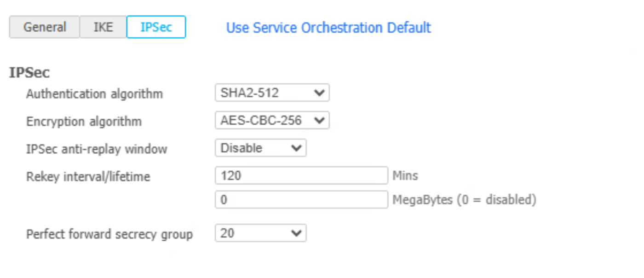644x278 pixels.
Task: Open the IKE tab
Action: pos(103,27)
